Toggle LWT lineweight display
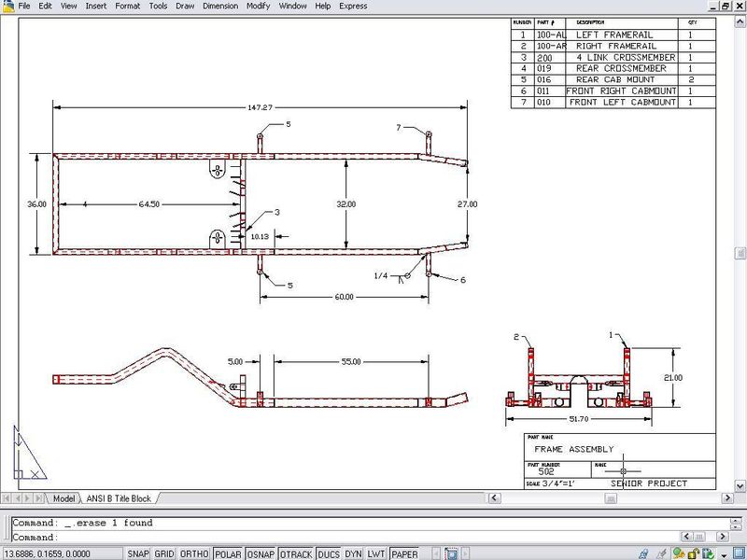Viewport: 747px width, 560px height. click(x=376, y=553)
